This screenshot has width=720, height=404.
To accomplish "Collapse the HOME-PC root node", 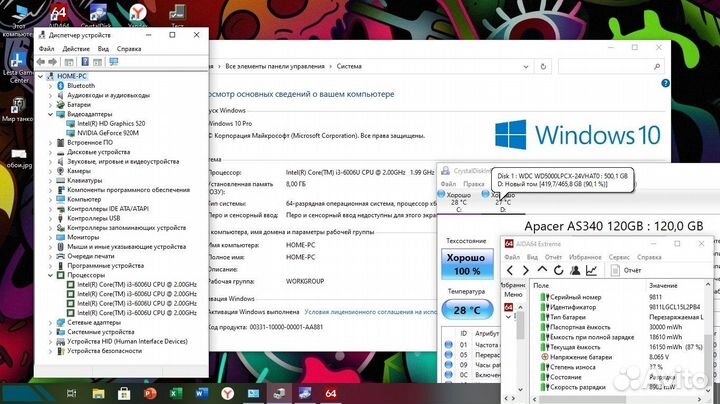I will tap(41, 76).
